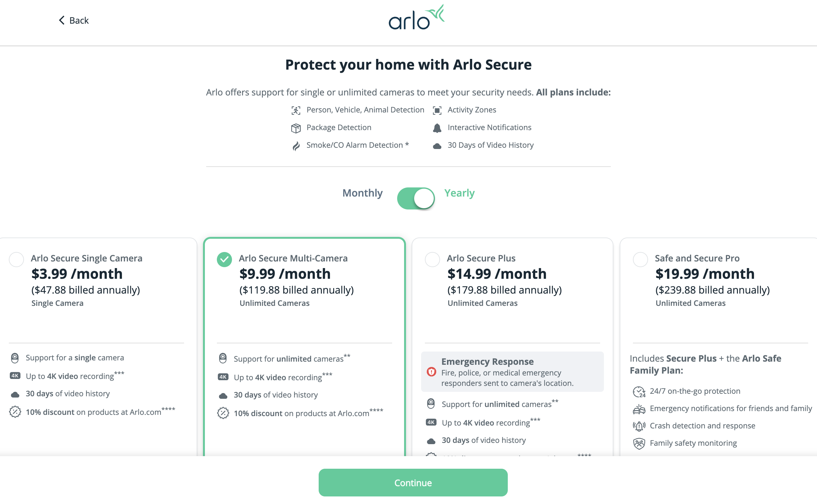
Task: Click the red Emergency Response alert icon
Action: [432, 372]
